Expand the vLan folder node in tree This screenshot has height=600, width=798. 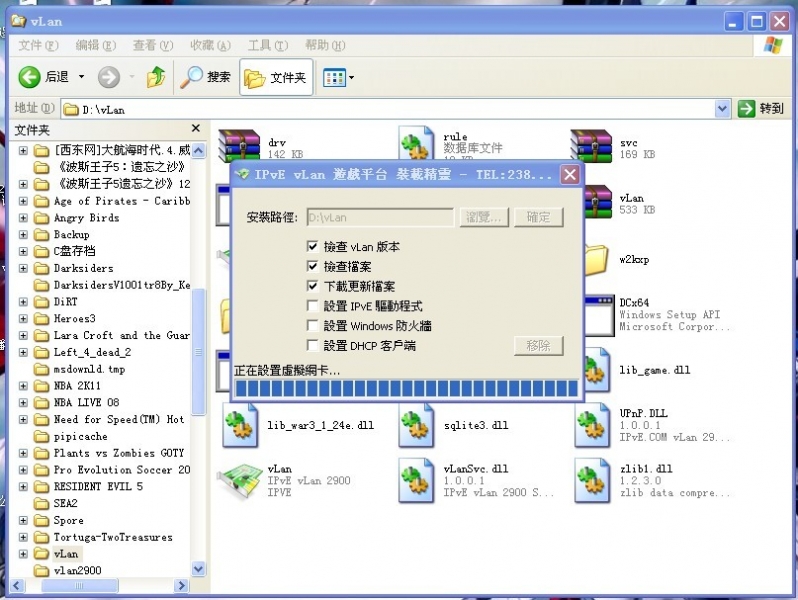coord(23,554)
